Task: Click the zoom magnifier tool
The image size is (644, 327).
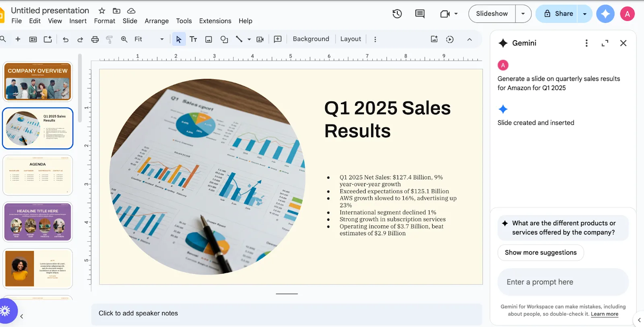Action: (x=124, y=39)
